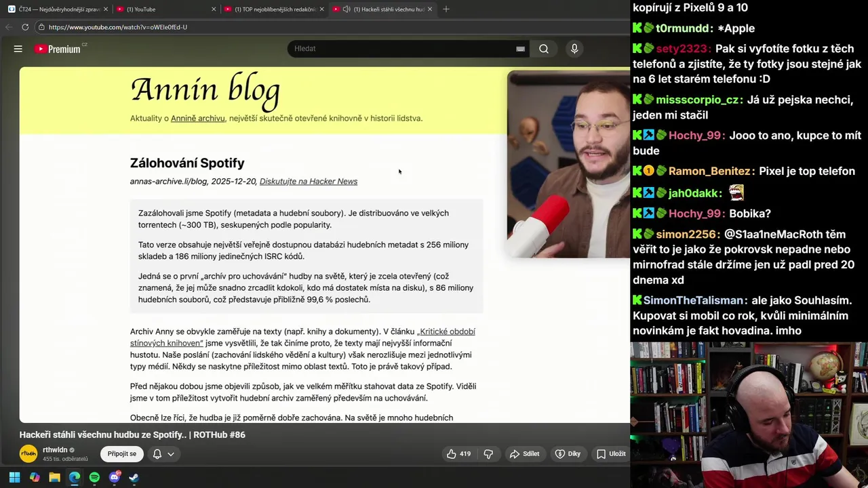Reload the page with the refresh icon

click(x=25, y=27)
